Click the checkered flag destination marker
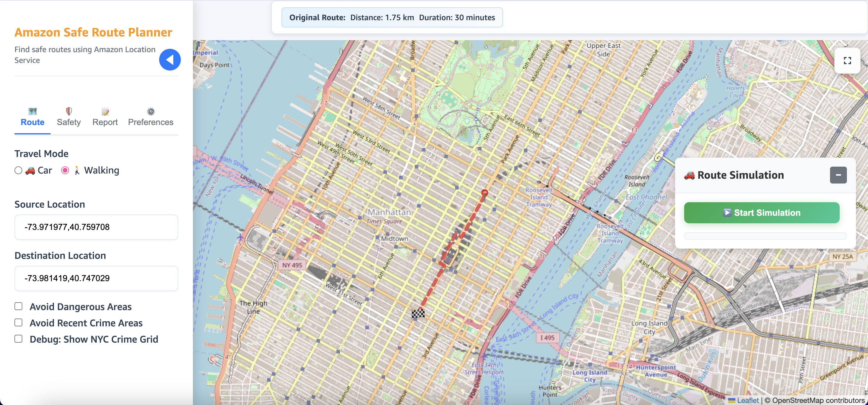The height and width of the screenshot is (405, 868). tap(418, 314)
